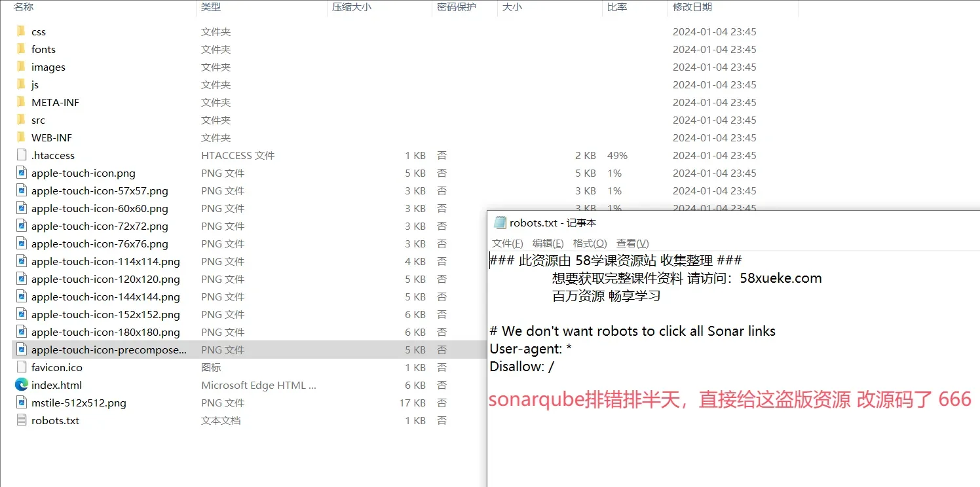
Task: Open the 文件(F) menu in Notepad
Action: [x=508, y=243]
